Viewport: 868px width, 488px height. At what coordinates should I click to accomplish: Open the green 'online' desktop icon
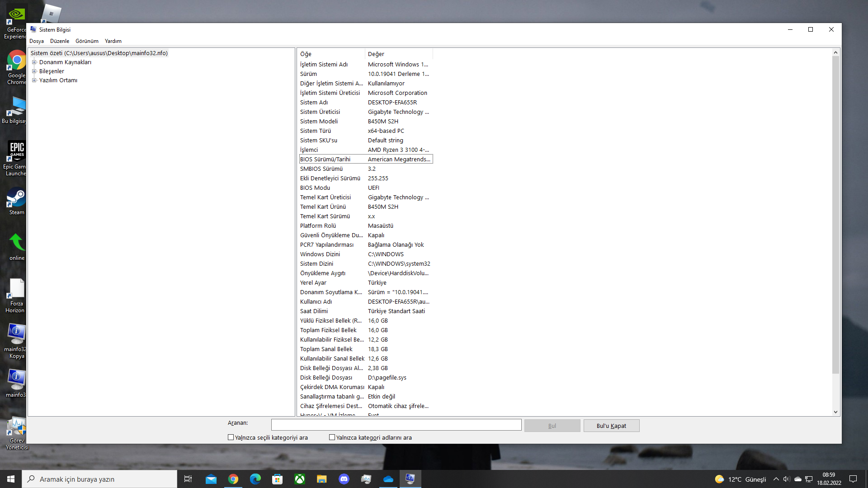[17, 248]
